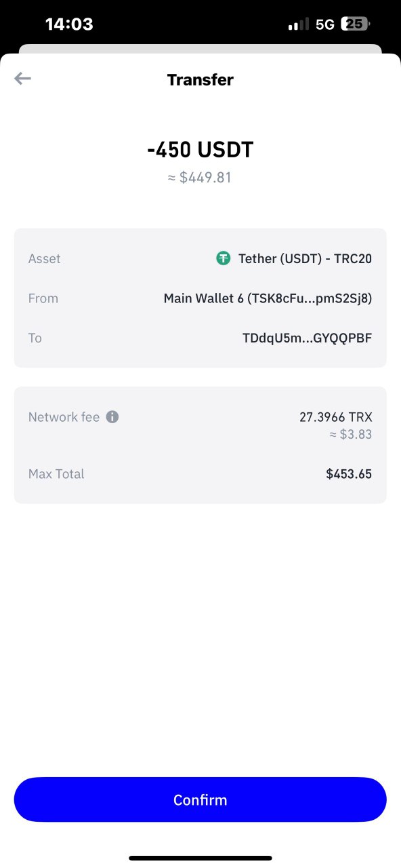Tap the 14:03 clock in status bar
This screenshot has height=868, width=401.
69,24
